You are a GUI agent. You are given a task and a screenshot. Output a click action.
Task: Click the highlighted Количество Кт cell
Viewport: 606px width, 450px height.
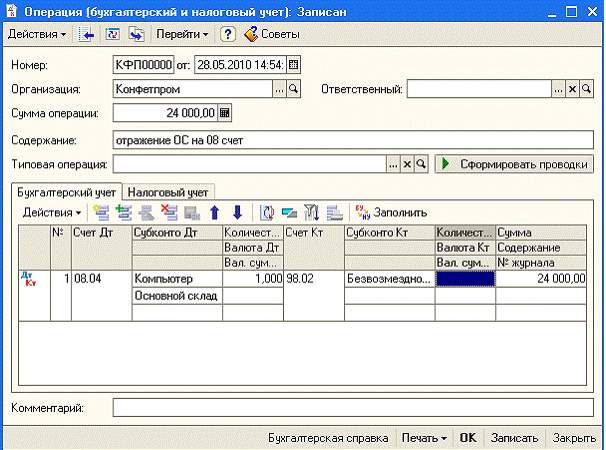click(465, 279)
